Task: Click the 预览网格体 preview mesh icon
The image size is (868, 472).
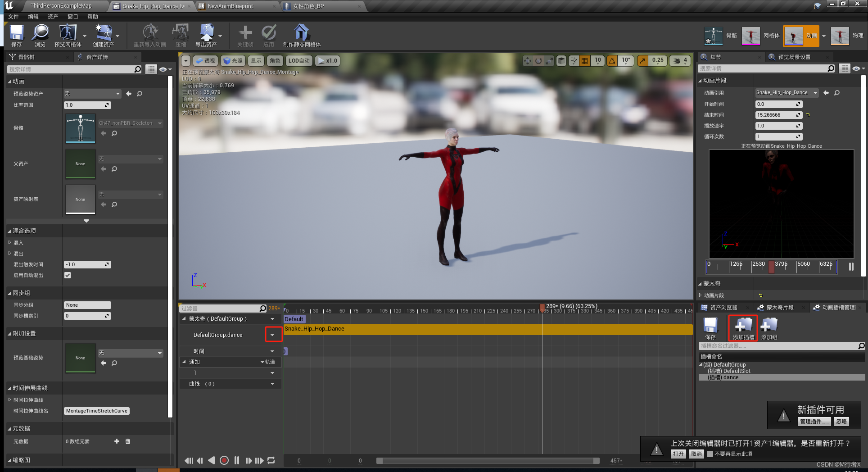Action: click(x=68, y=36)
